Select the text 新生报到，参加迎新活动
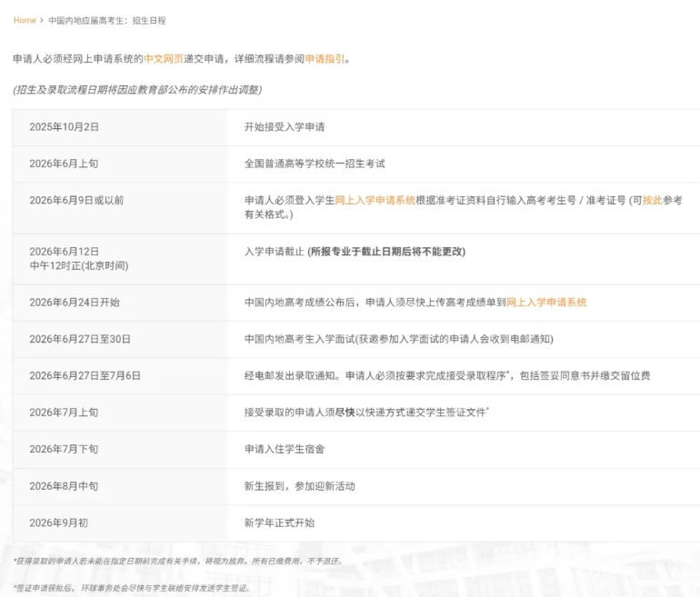700x597 pixels. [300, 486]
